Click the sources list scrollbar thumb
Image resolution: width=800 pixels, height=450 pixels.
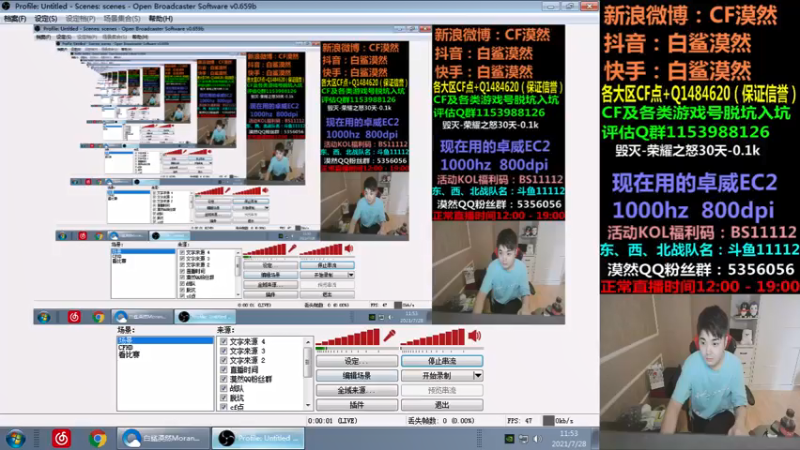[308, 362]
